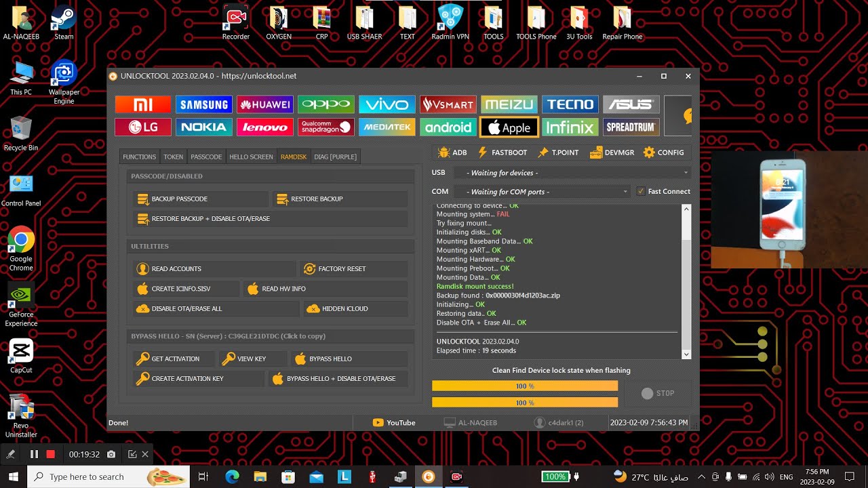
Task: Open the Fastboot lightning option
Action: tap(502, 152)
